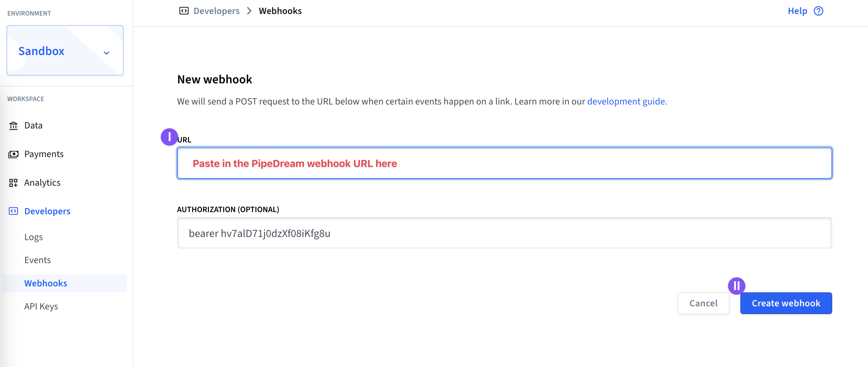This screenshot has height=367, width=868.
Task: Focus the webhook URL input field
Action: pos(504,163)
